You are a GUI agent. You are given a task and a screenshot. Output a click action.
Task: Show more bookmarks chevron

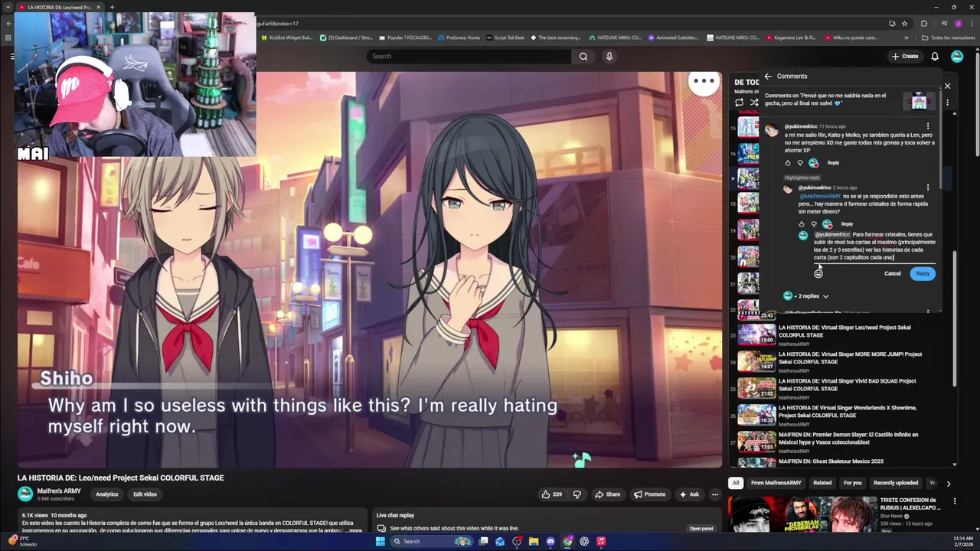(906, 37)
